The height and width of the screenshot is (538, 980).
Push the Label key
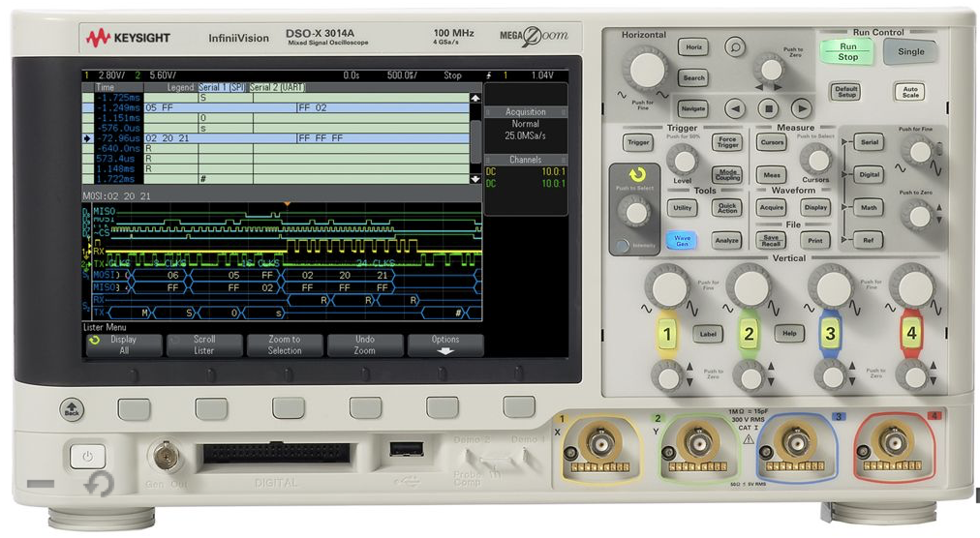pos(708,334)
